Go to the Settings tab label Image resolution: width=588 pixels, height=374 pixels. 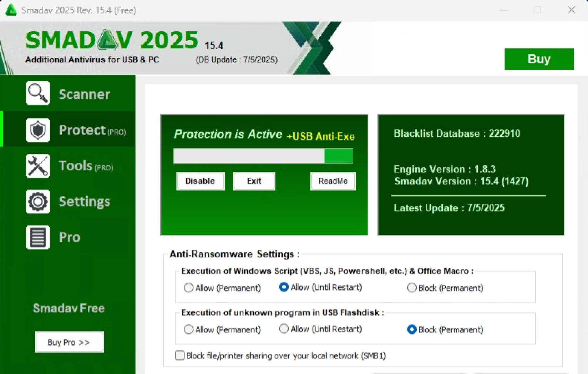[85, 202]
